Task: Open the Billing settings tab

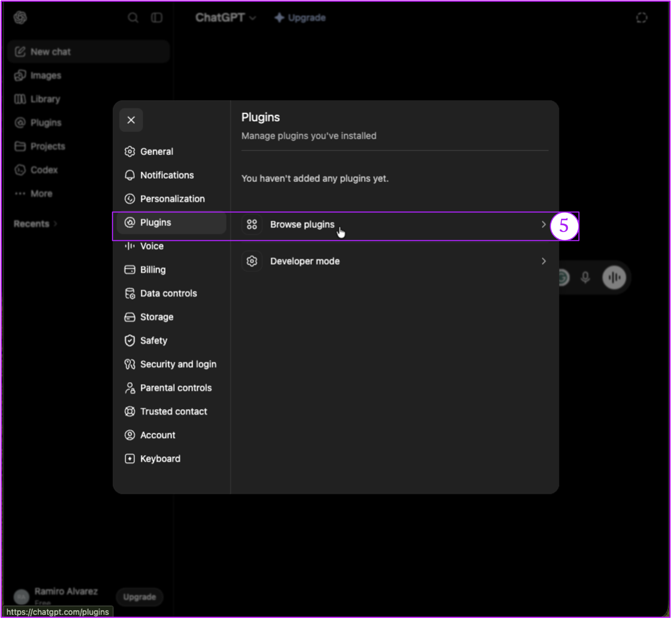Action: pyautogui.click(x=172, y=270)
